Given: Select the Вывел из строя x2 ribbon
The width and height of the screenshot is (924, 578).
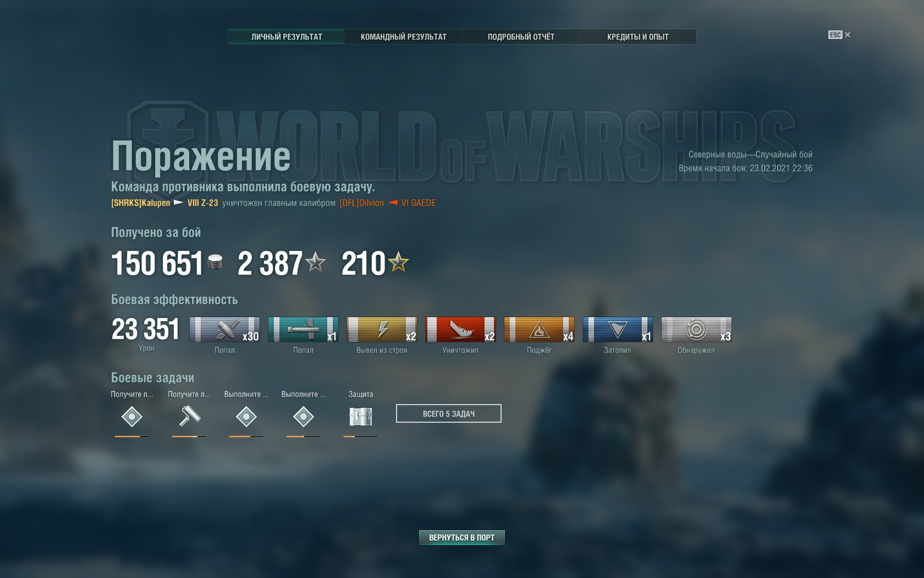Looking at the screenshot, I should [x=382, y=329].
